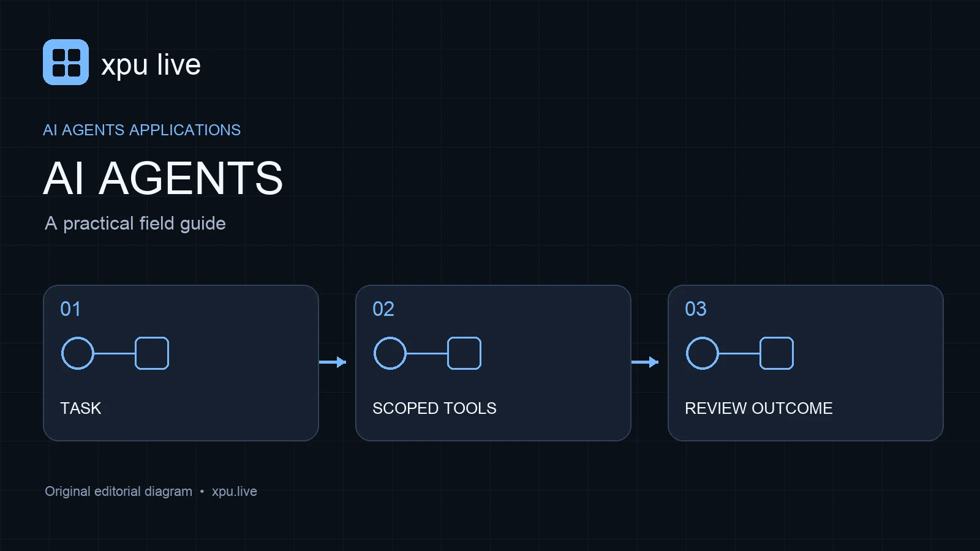Click the 'SCOPED TOOLS' label

pyautogui.click(x=434, y=408)
